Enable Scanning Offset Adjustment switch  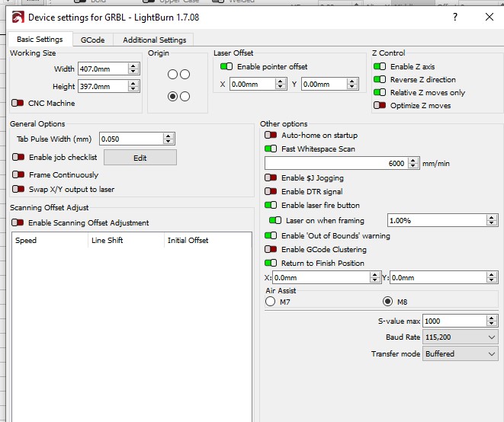point(18,222)
